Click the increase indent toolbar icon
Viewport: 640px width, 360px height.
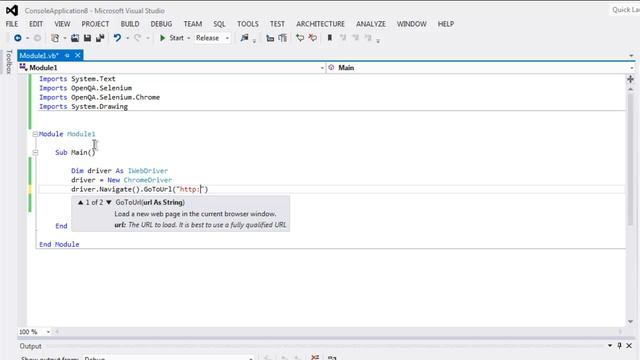282,38
